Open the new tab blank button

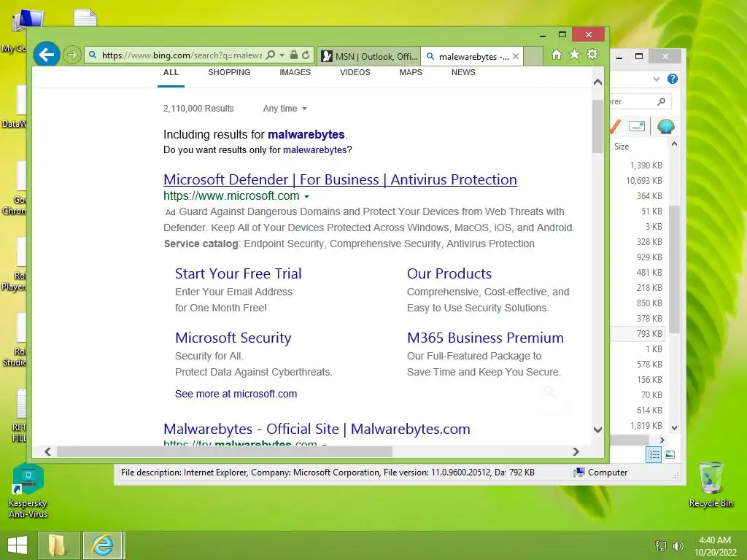click(533, 56)
